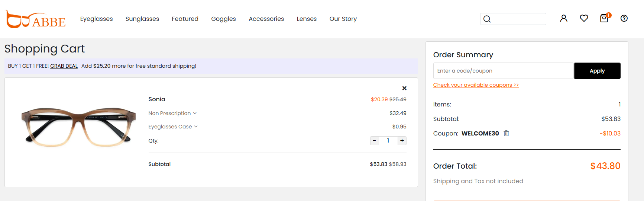Viewport: 644px width, 201px height.
Task: Click the Sonia product name
Action: coord(157,99)
